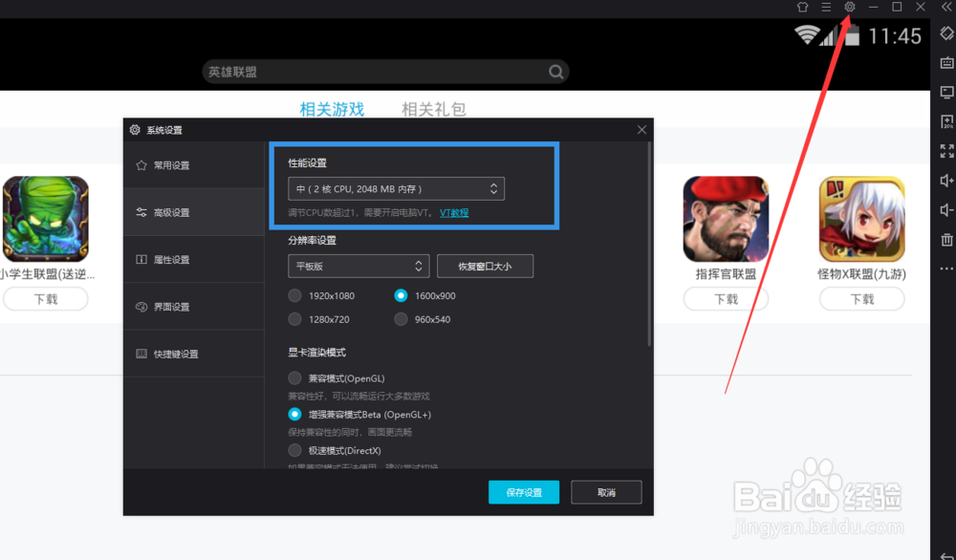This screenshot has width=956, height=560.
Task: Collapse the sidebar with the double-chevron icon
Action: pyautogui.click(x=946, y=7)
